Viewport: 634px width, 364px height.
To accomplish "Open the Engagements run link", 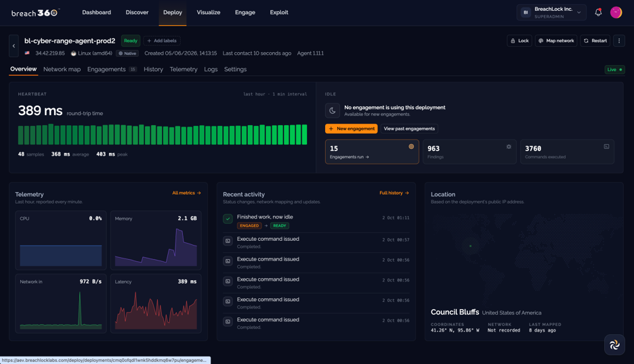I will coord(350,157).
